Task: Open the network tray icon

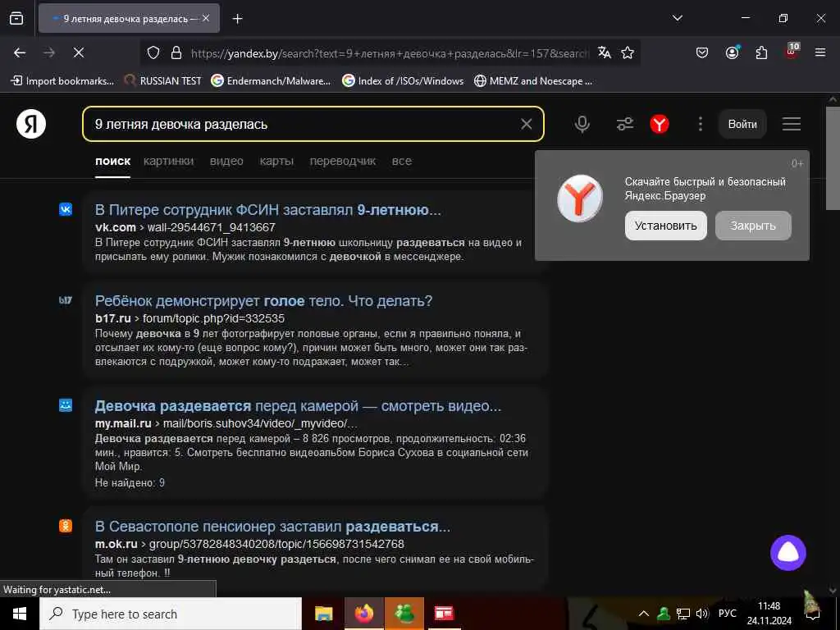Action: pyautogui.click(x=683, y=614)
